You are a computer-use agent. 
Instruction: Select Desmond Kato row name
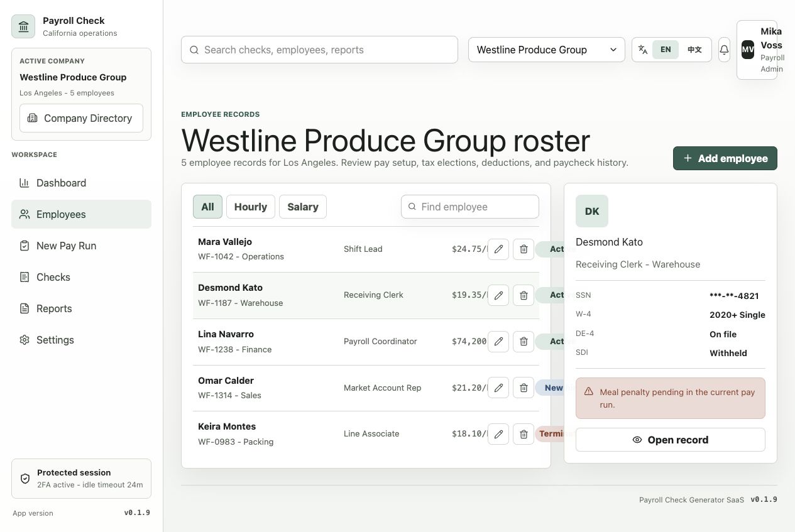[230, 288]
